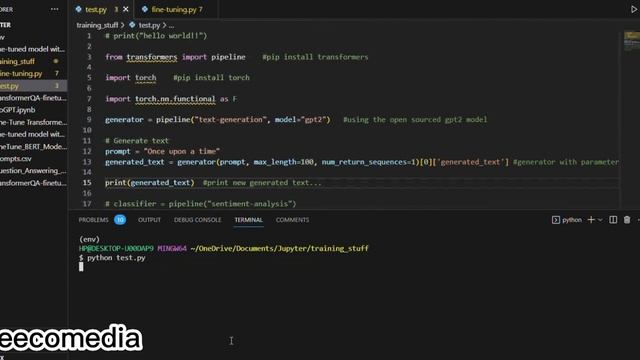Open the Fine-Tune Transforme... file
The height and width of the screenshot is (360, 640).
pyautogui.click(x=33, y=122)
